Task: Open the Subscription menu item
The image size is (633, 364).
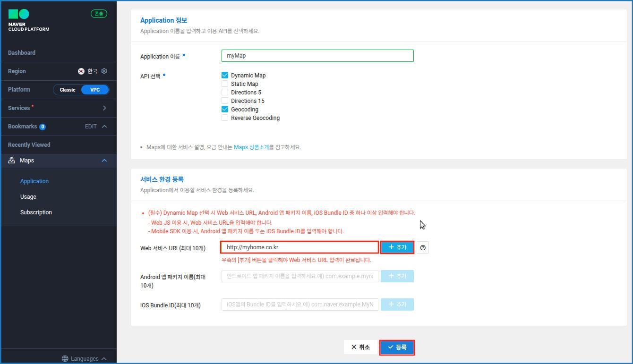Action: (x=36, y=212)
